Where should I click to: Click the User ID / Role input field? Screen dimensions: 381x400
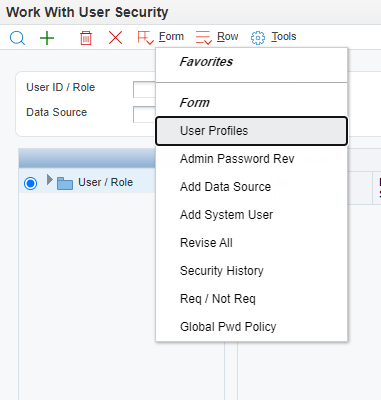tap(144, 89)
